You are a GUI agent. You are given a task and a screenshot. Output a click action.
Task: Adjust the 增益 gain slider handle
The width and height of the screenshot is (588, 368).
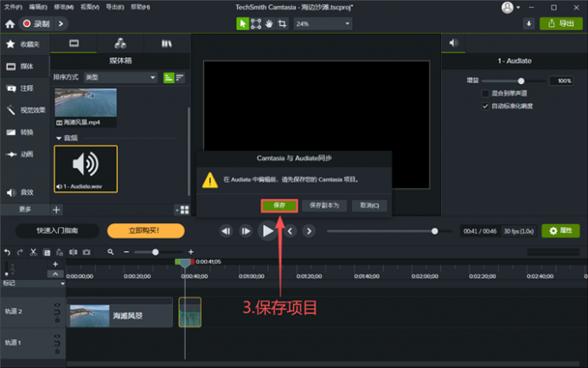coord(521,81)
